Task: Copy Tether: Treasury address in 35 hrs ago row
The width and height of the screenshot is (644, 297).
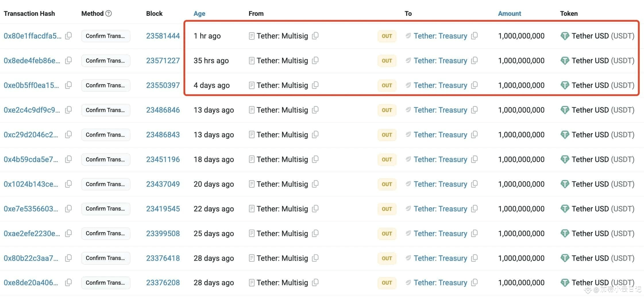Action: 474,60
